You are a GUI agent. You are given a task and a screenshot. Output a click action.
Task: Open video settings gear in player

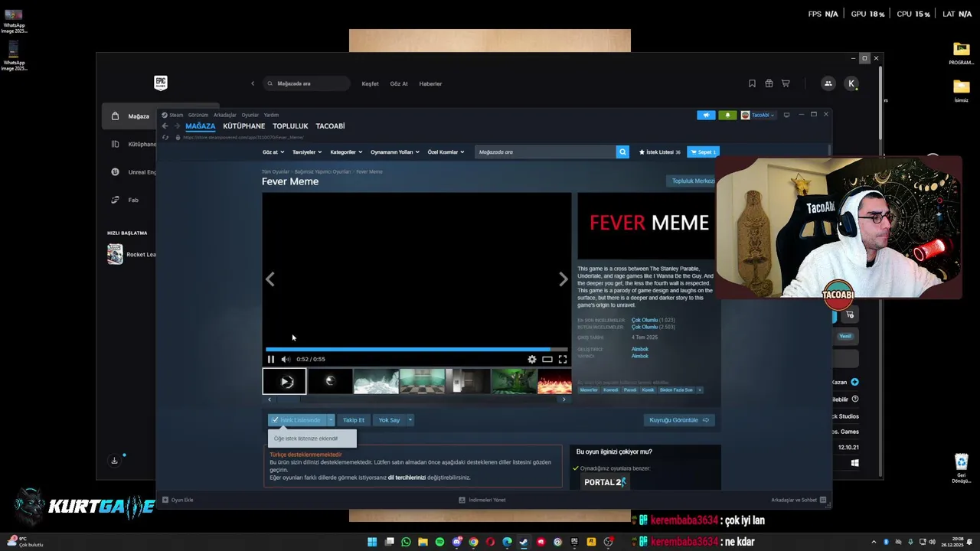coord(532,359)
